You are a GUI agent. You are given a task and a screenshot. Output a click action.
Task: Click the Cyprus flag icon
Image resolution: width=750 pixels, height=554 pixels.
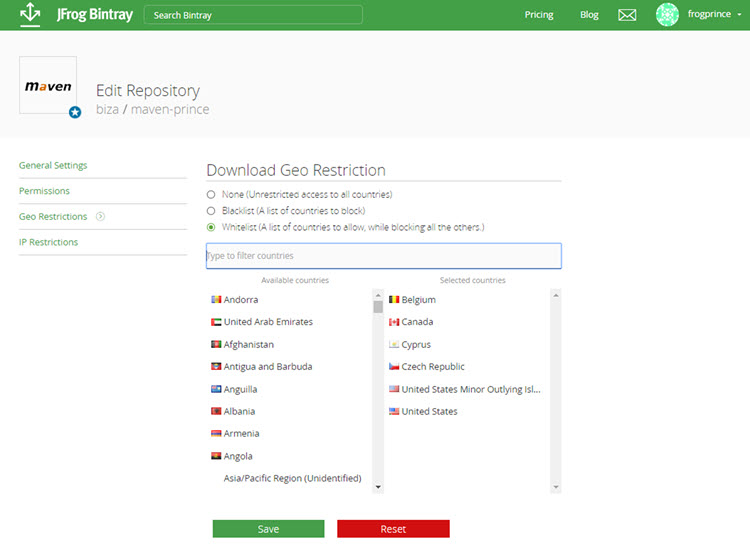394,344
